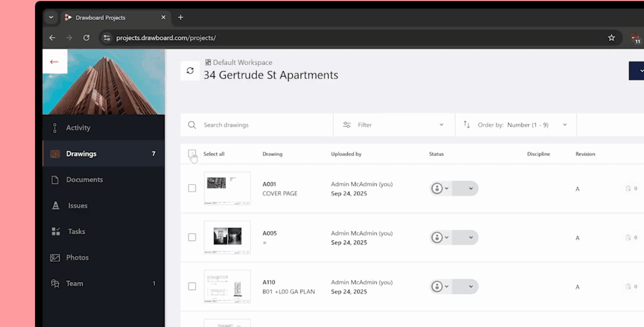Click the annotation count icon for A005
Viewport: 644px width, 327px height.
[628, 238]
